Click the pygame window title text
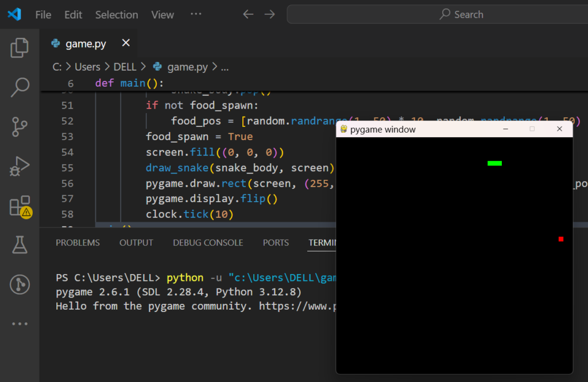 click(x=382, y=129)
